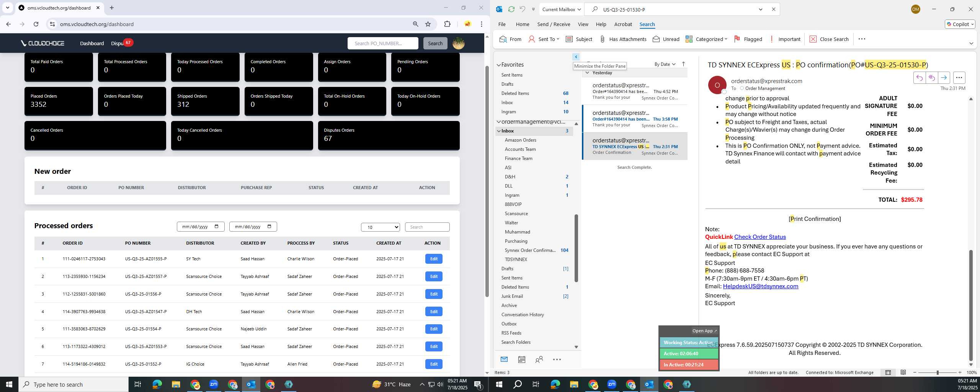This screenshot has height=392, width=980.
Task: Open the File menu in Outlook
Action: 501,24
